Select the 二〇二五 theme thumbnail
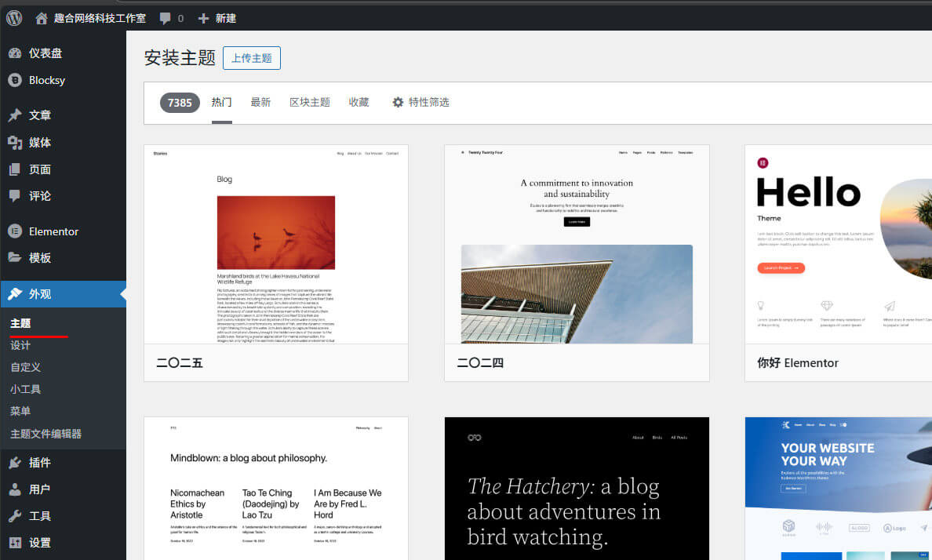The width and height of the screenshot is (932, 560). click(x=275, y=244)
